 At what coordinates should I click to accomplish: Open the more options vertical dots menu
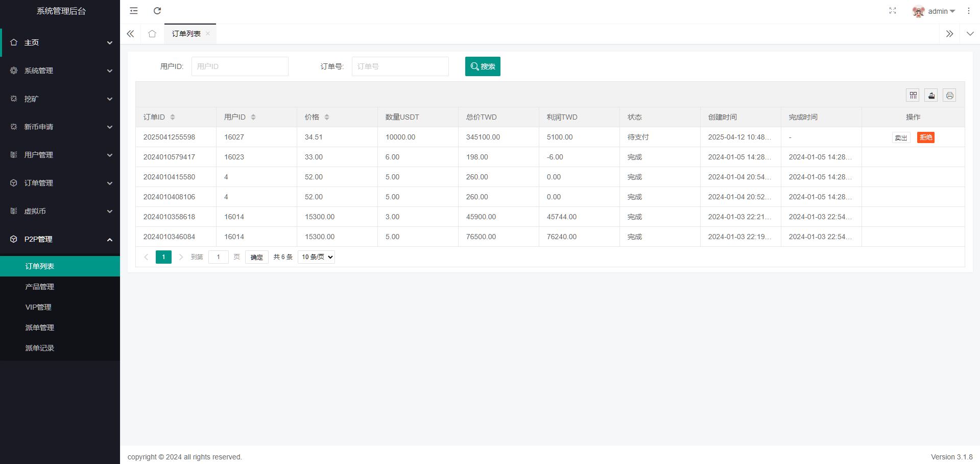point(969,11)
